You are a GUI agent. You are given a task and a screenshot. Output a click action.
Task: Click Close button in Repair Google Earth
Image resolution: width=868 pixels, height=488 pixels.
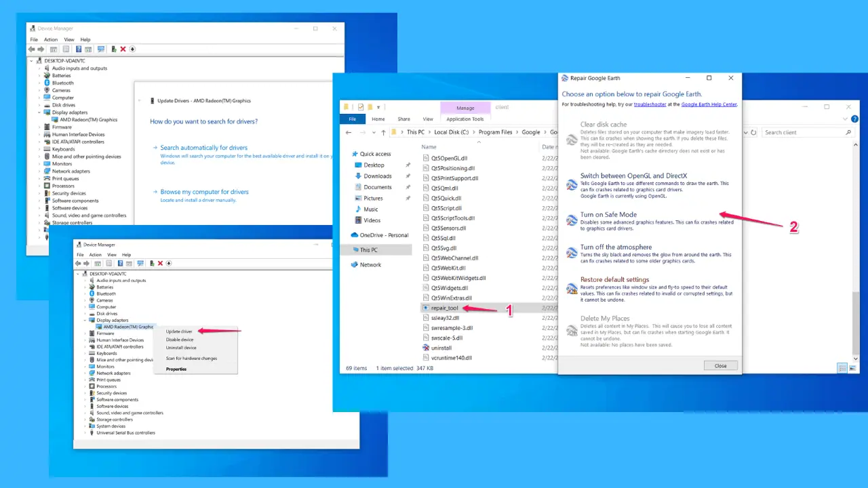720,365
